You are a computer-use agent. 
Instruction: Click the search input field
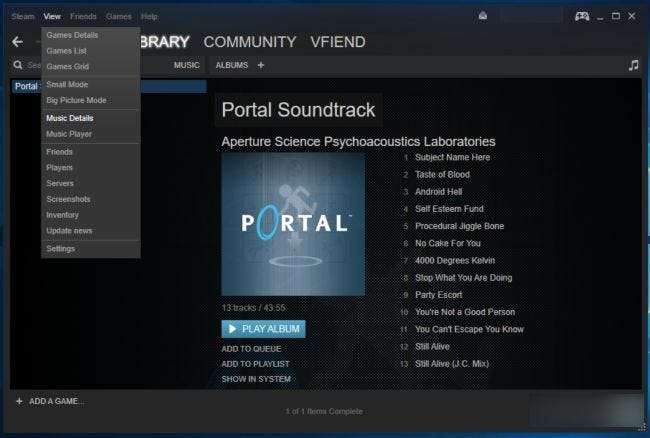point(33,65)
